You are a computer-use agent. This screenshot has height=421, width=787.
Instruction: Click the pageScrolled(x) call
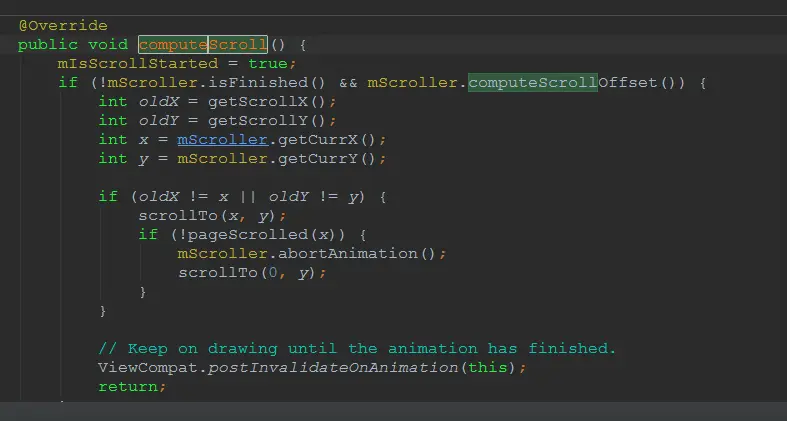(x=266, y=234)
